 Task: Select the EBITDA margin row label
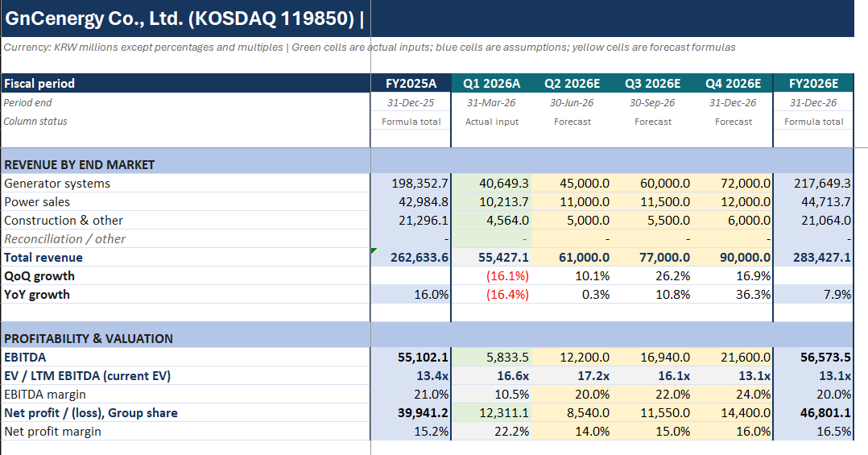[185, 394]
